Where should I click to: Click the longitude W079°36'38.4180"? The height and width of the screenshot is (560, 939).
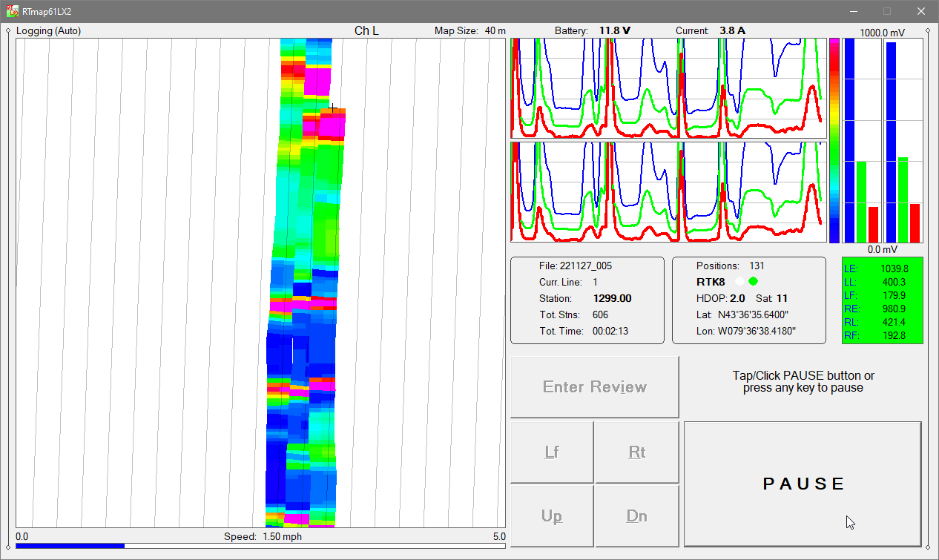[x=757, y=331]
